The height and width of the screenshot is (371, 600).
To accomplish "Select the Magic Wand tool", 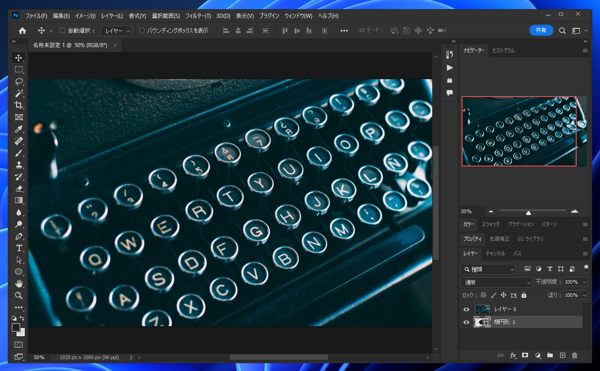I will coord(18,93).
